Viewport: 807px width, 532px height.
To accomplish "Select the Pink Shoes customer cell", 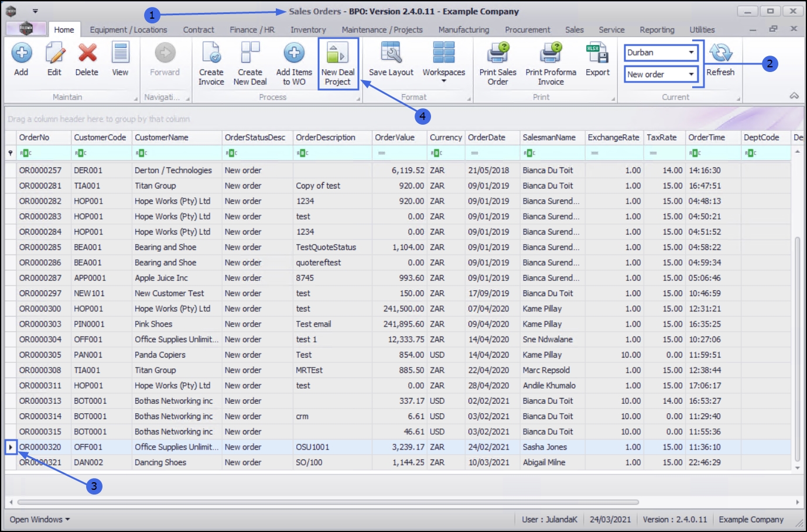I will pos(177,324).
